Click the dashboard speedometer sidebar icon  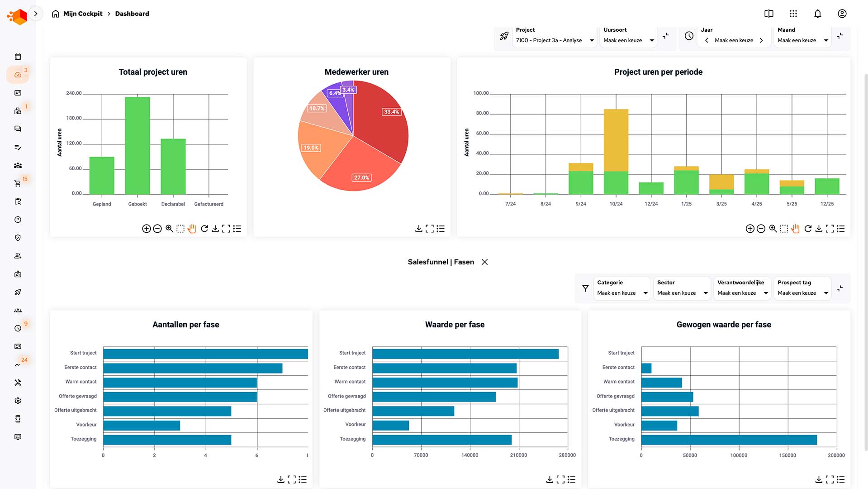click(18, 75)
